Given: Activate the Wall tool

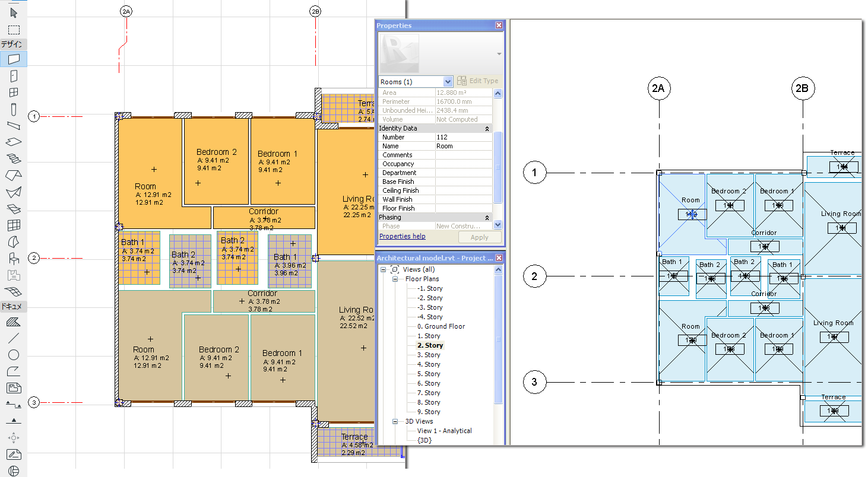Looking at the screenshot, I should (14, 59).
